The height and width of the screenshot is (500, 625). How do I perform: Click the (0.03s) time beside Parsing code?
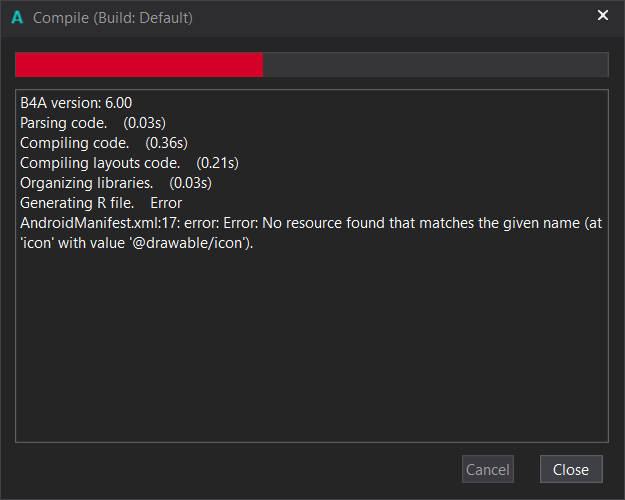coord(144,123)
